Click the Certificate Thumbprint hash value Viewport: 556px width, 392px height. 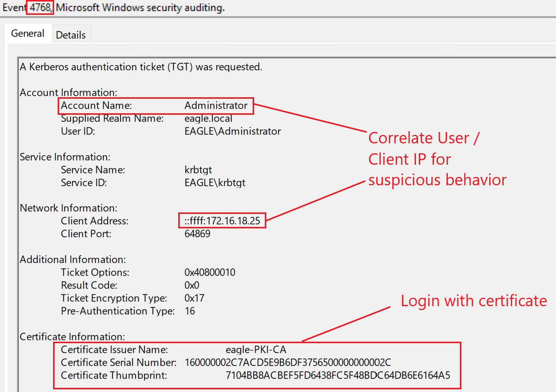click(338, 375)
